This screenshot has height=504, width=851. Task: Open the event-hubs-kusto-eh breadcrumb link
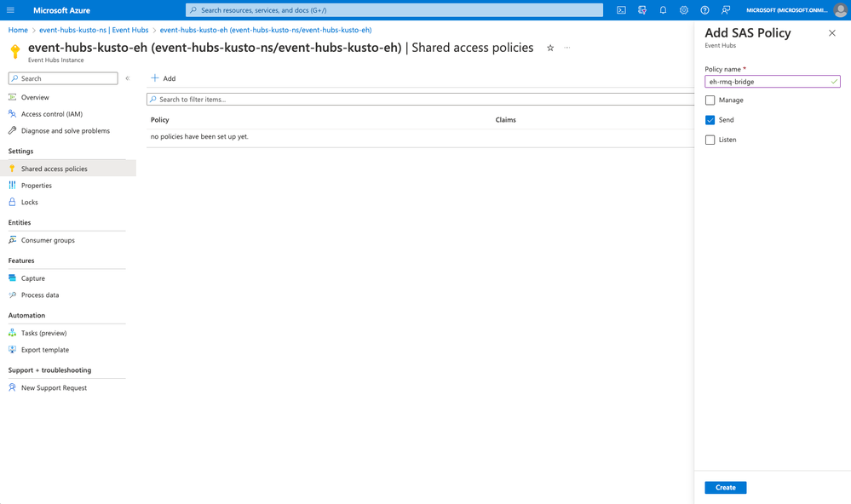click(266, 30)
